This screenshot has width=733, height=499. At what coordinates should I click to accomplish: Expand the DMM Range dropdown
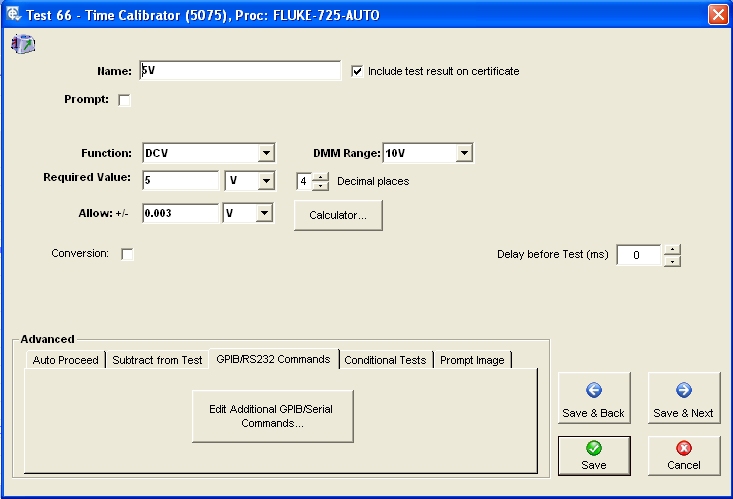point(464,153)
